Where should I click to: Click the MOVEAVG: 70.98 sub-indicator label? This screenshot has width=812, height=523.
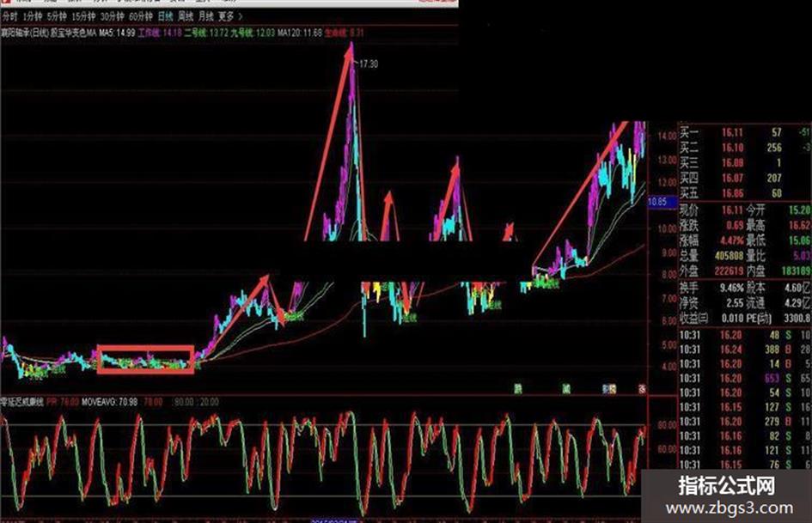pos(109,402)
